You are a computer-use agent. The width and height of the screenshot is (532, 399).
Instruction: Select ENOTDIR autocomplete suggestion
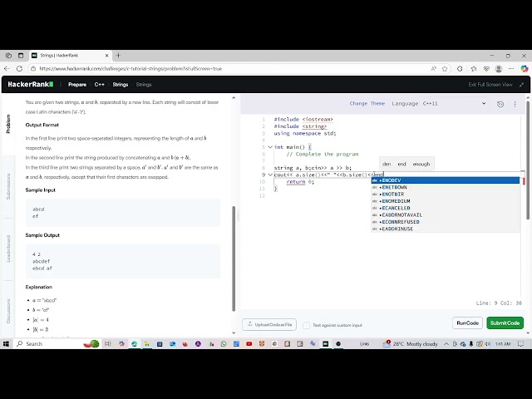pos(446,194)
